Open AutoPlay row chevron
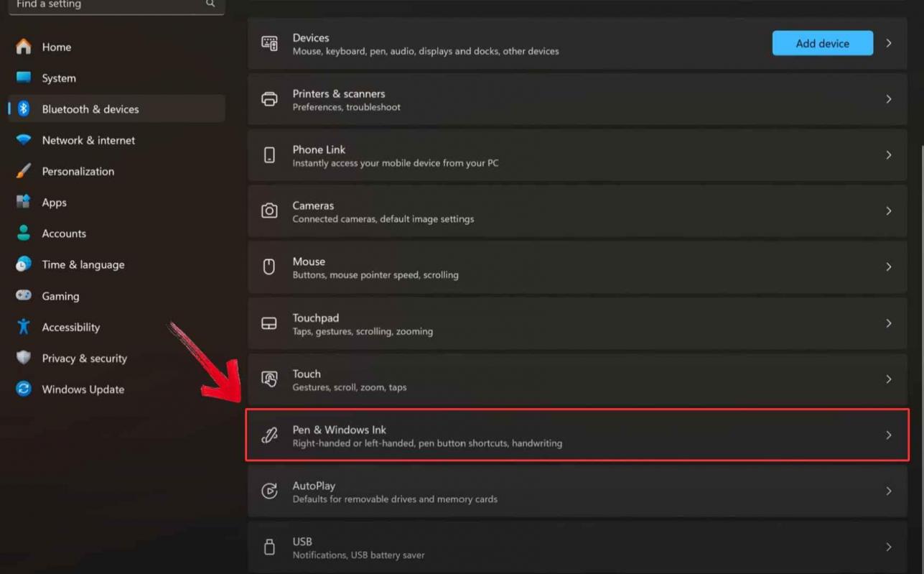The height and width of the screenshot is (574, 924). (x=889, y=491)
